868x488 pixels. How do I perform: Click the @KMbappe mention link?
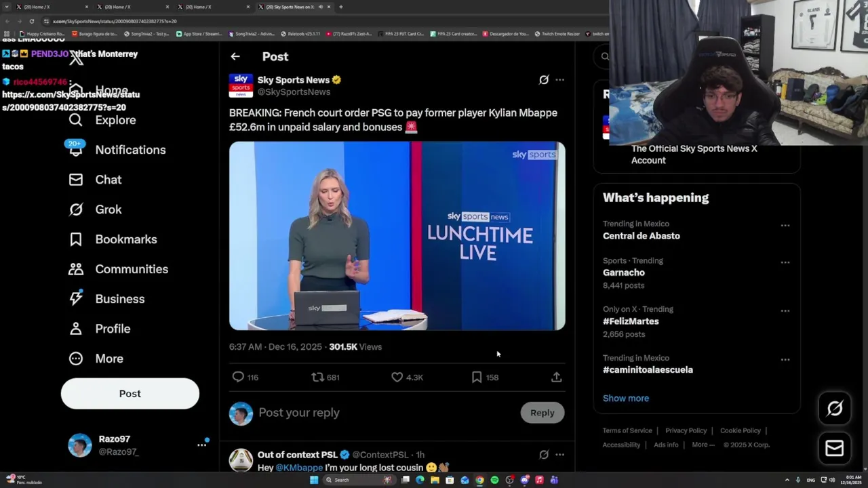point(299,468)
